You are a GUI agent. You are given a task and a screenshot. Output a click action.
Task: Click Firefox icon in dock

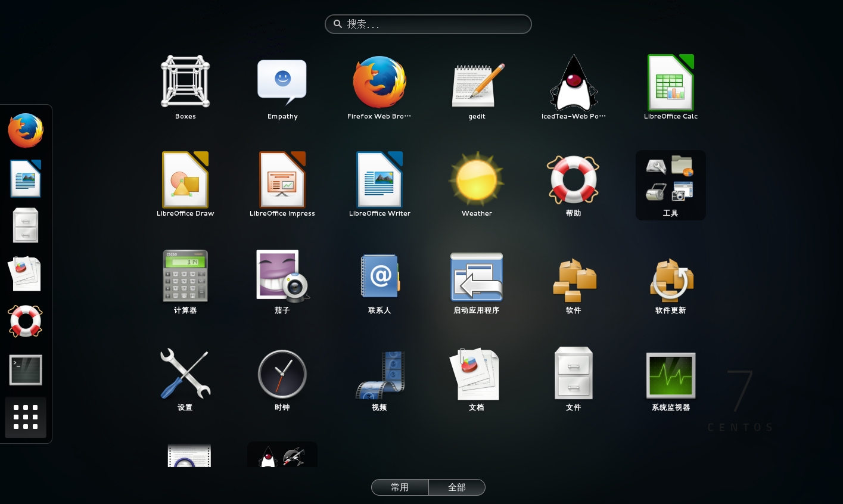(26, 130)
